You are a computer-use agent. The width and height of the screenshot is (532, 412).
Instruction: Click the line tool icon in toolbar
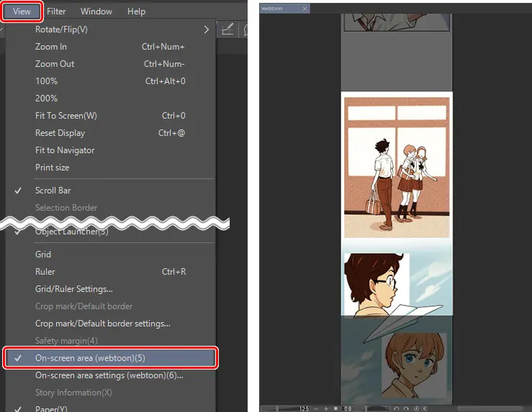pyautogui.click(x=227, y=29)
